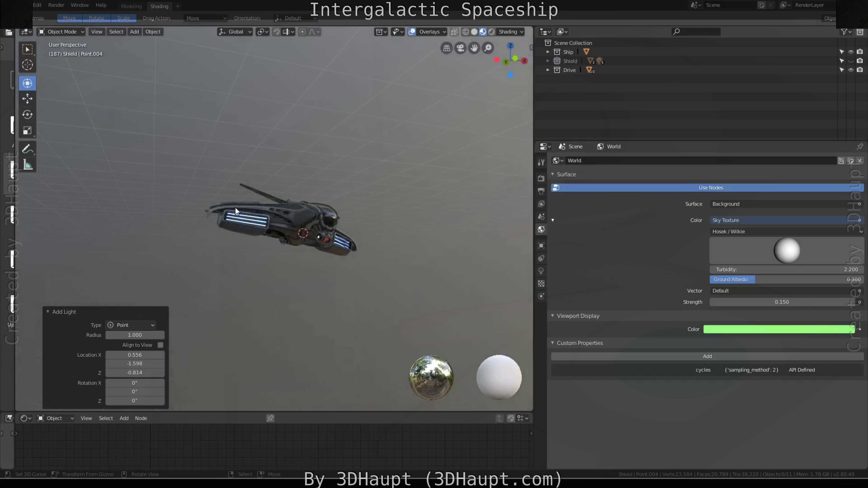Hide the Ship collection with the eye icon

point(850,52)
